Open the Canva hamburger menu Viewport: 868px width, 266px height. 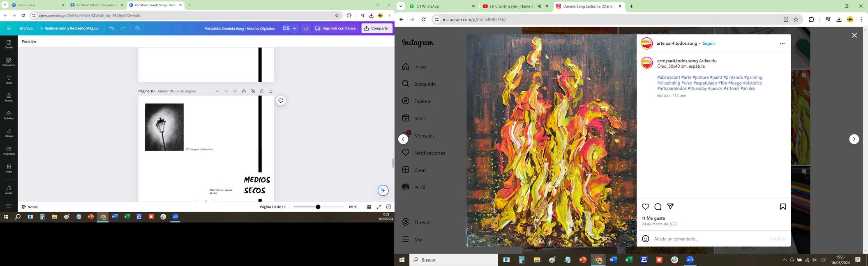click(9, 28)
